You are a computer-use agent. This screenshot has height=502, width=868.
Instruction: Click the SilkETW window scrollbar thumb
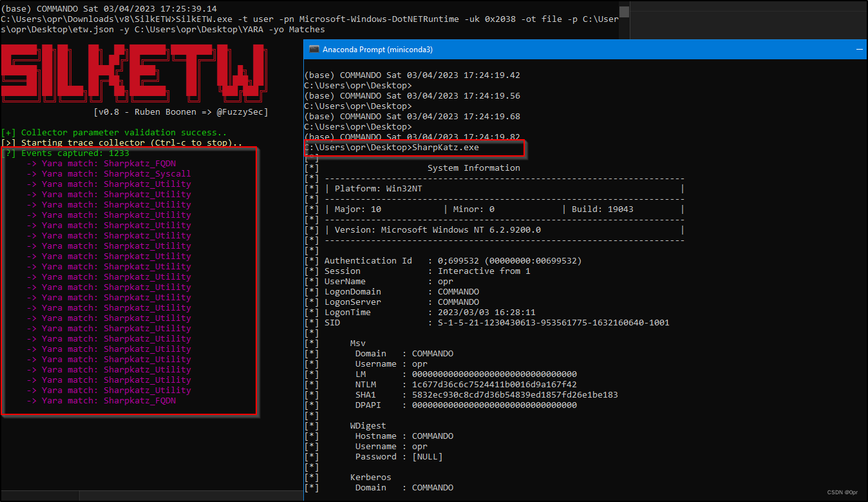click(x=624, y=11)
